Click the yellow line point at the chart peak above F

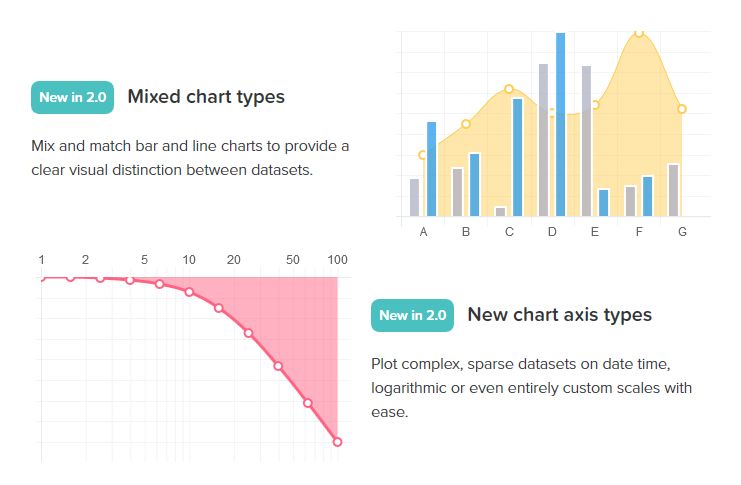click(x=639, y=33)
